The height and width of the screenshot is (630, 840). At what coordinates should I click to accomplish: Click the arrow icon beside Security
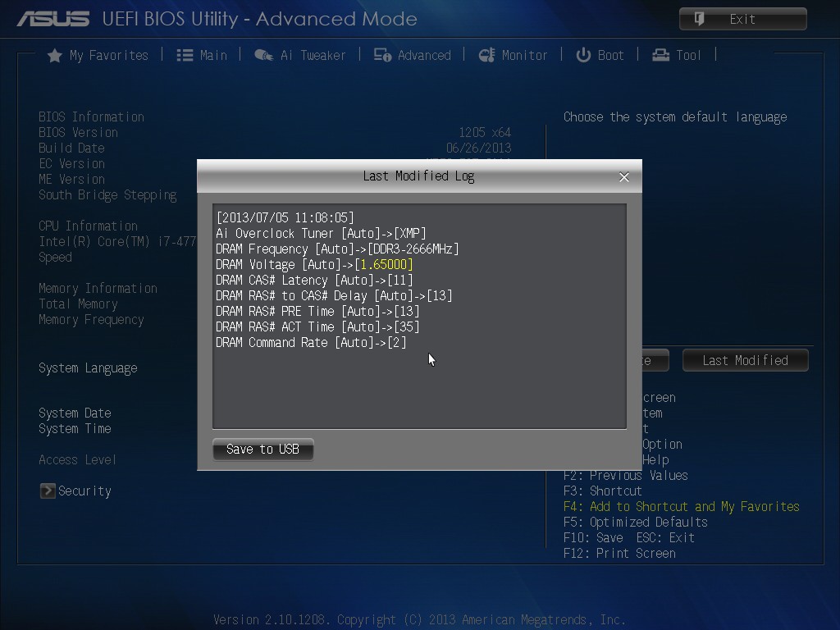48,491
